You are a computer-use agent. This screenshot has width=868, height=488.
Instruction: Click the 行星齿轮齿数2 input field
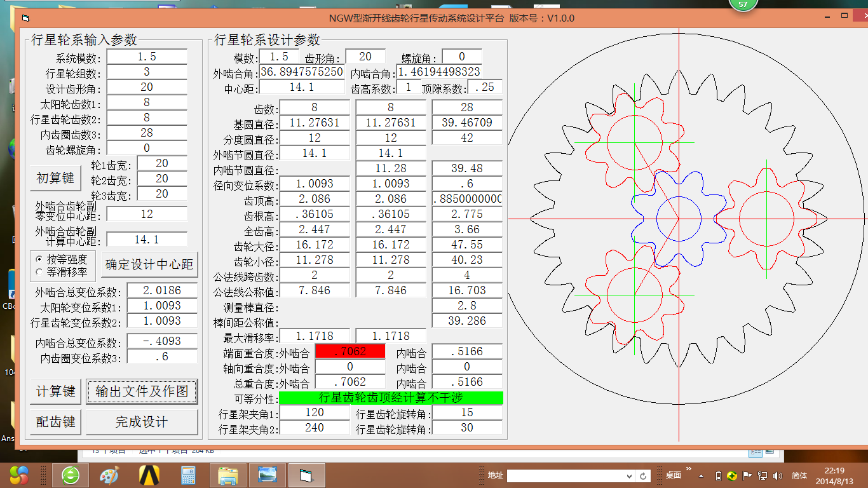147,118
